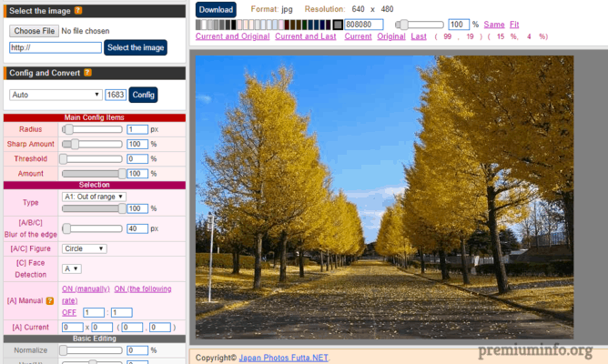Switch to Current view

[x=358, y=36]
